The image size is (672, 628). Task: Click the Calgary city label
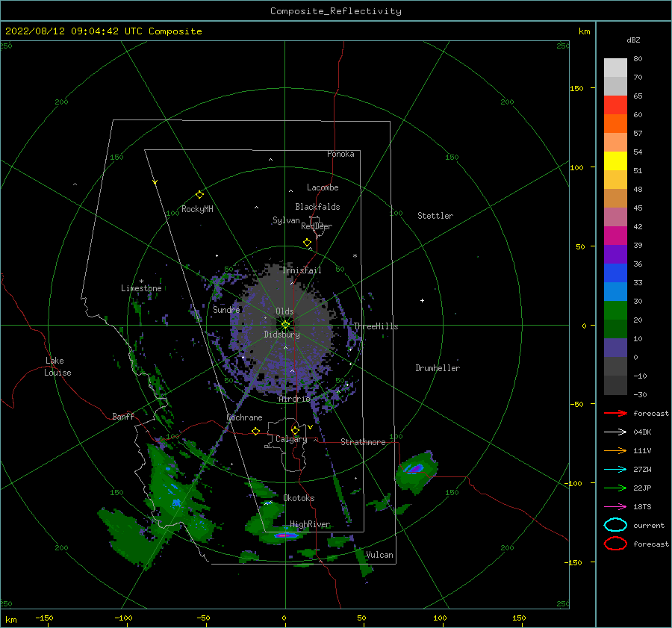(x=291, y=439)
